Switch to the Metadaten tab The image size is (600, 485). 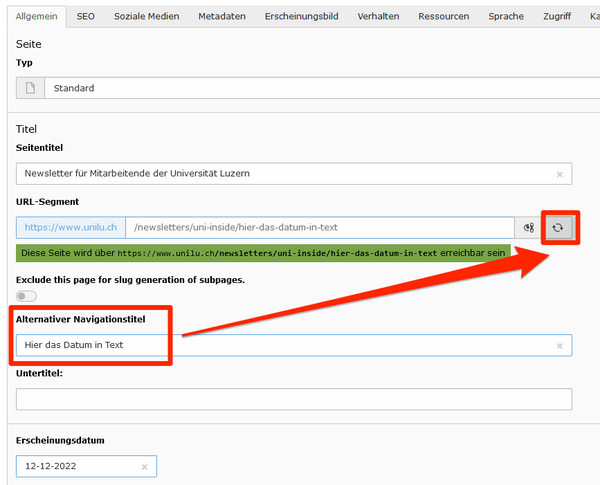pos(222,16)
